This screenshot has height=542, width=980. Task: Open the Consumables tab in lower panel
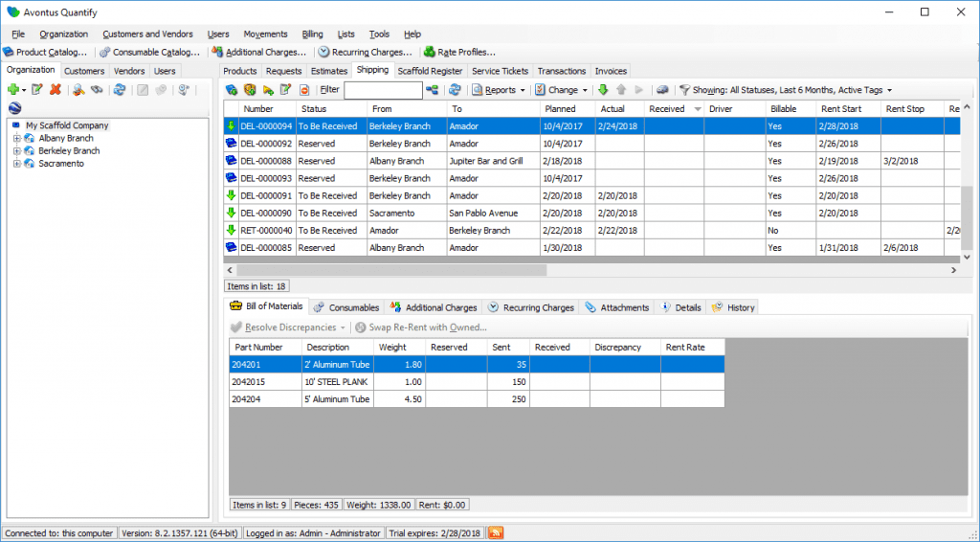click(346, 307)
